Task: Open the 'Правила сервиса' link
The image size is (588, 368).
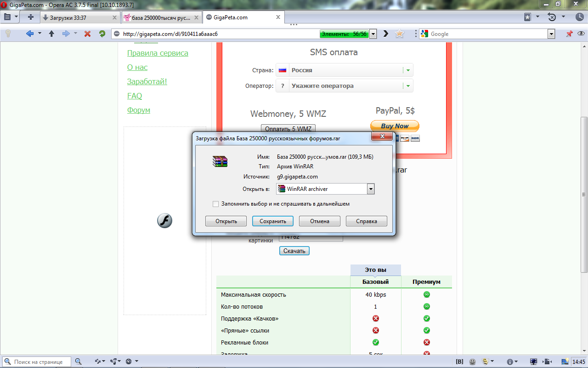Action: coord(158,53)
